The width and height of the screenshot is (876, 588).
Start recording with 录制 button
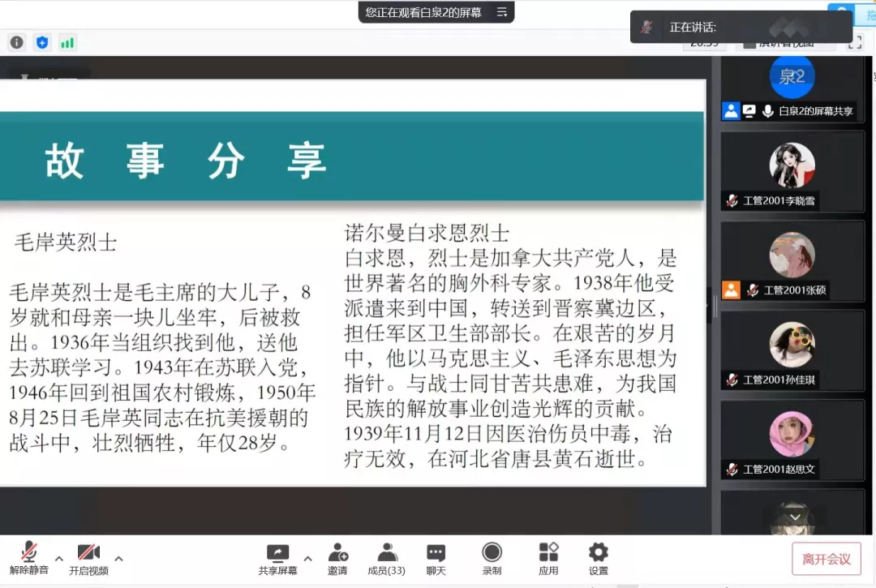tap(492, 558)
